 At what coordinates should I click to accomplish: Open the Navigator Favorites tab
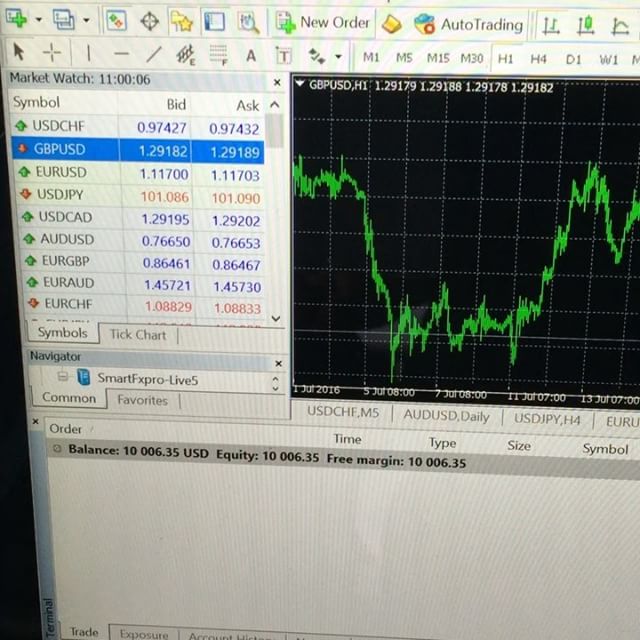[142, 400]
